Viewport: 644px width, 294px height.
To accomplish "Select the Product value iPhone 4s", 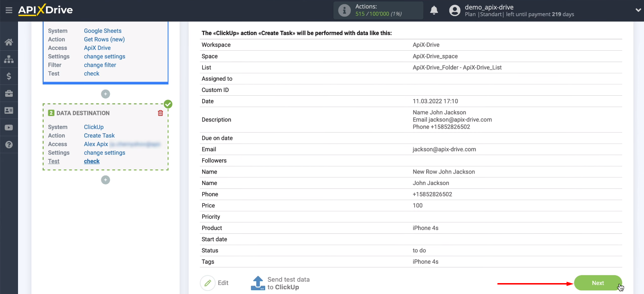I will 426,228.
